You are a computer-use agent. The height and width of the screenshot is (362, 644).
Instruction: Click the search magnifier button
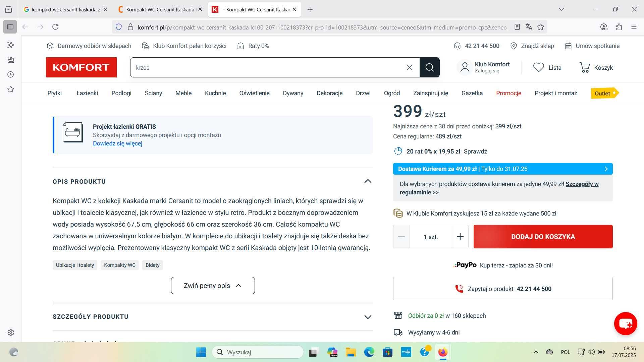click(429, 67)
